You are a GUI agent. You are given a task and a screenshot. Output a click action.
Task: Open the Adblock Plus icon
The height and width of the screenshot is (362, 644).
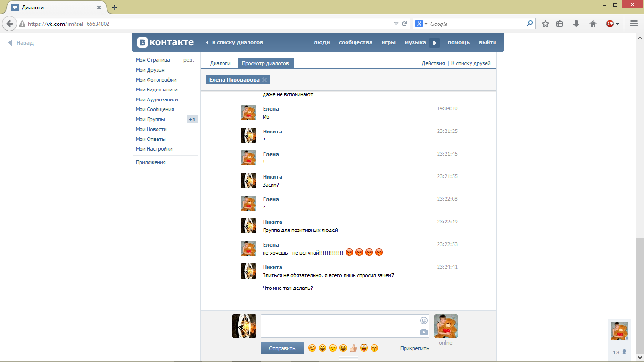click(x=610, y=24)
